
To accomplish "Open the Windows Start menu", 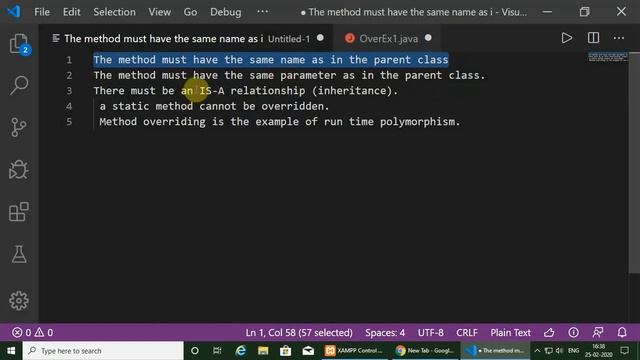I will (x=11, y=351).
